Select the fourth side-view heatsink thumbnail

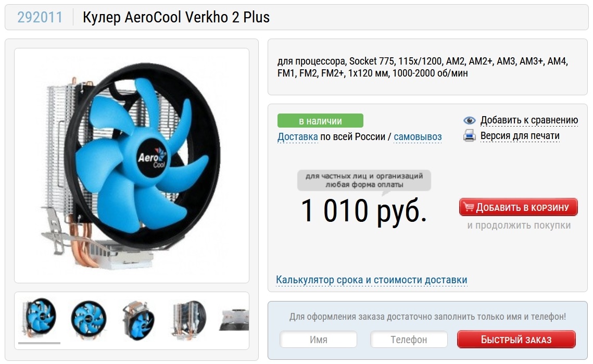188,319
